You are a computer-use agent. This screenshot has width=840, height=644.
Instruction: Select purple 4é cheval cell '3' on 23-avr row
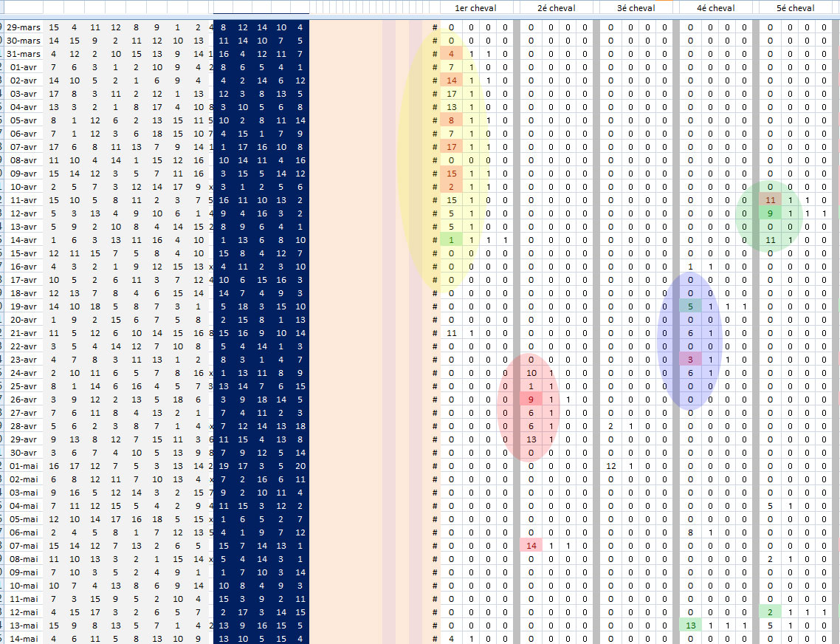point(690,360)
